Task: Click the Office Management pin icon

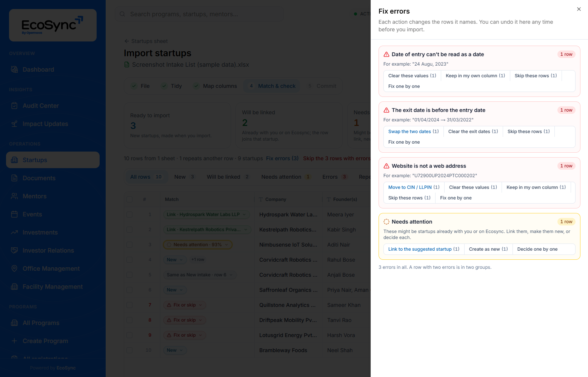Action: [x=14, y=268]
